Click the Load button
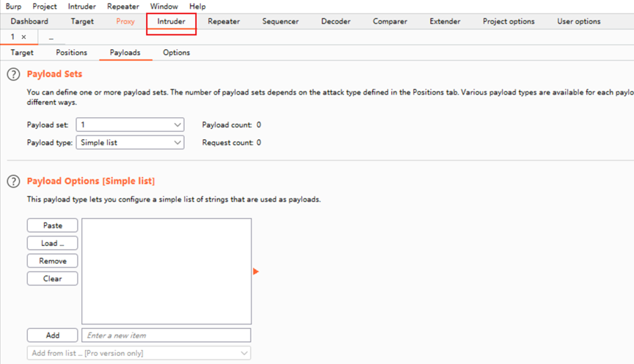This screenshot has height=364, width=634. (53, 243)
